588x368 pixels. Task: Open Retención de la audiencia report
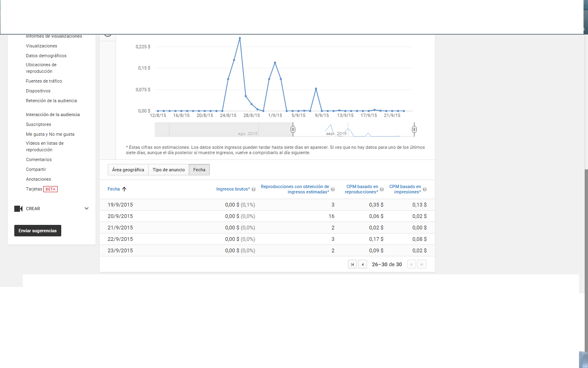51,101
